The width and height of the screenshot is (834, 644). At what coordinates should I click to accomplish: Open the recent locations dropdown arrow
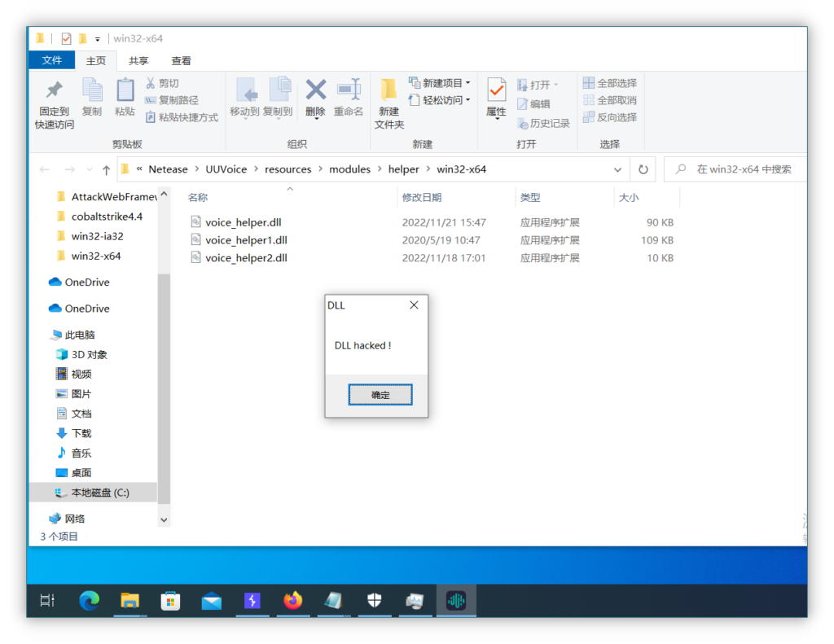point(90,169)
